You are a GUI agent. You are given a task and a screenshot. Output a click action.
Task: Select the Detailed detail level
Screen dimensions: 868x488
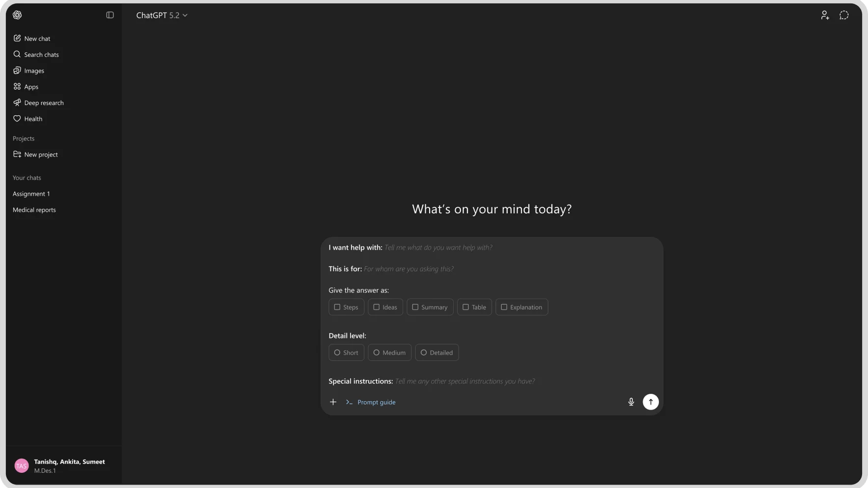[437, 353]
